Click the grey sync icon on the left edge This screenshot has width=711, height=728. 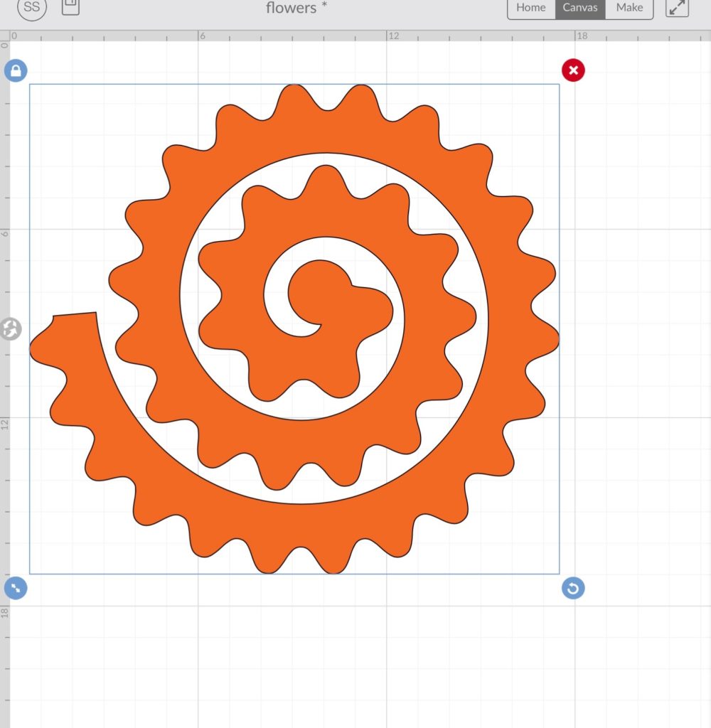10,329
